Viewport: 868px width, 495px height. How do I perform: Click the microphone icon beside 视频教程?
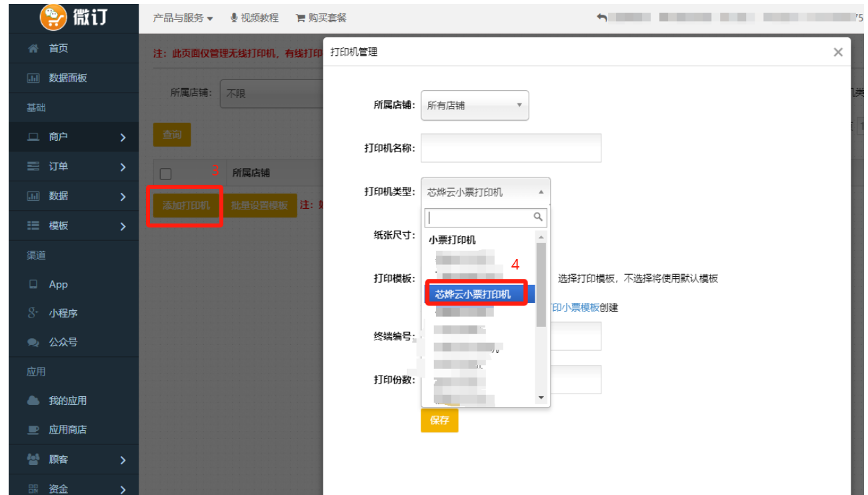(234, 18)
